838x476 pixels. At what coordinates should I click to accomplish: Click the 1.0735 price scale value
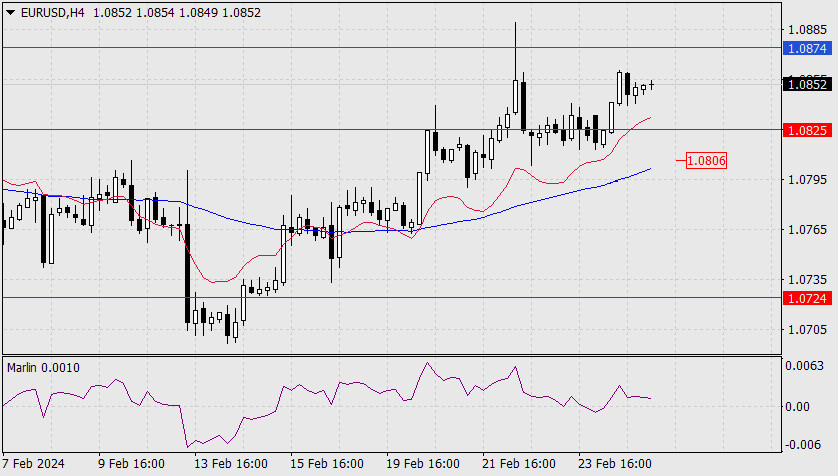click(x=808, y=279)
